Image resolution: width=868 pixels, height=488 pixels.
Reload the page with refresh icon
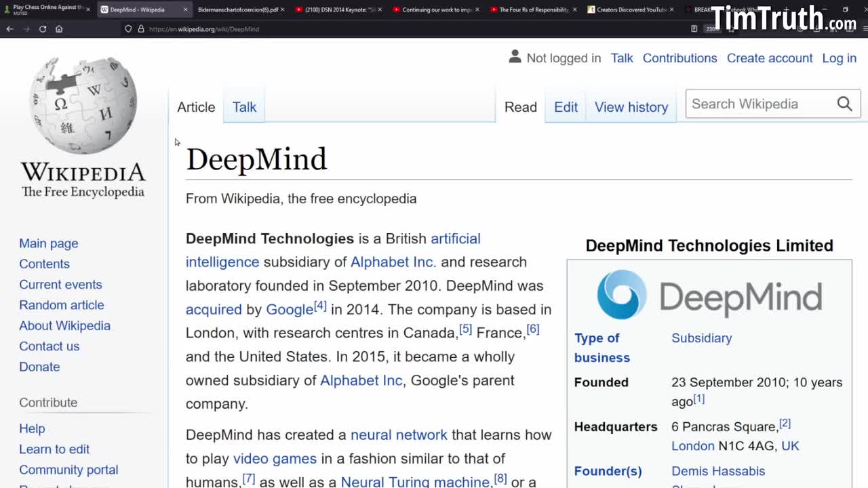point(43,29)
